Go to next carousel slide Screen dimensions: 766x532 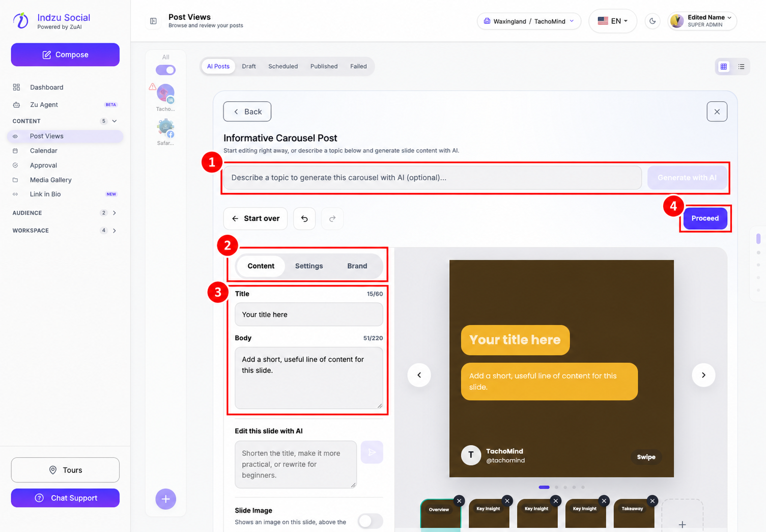click(x=703, y=375)
